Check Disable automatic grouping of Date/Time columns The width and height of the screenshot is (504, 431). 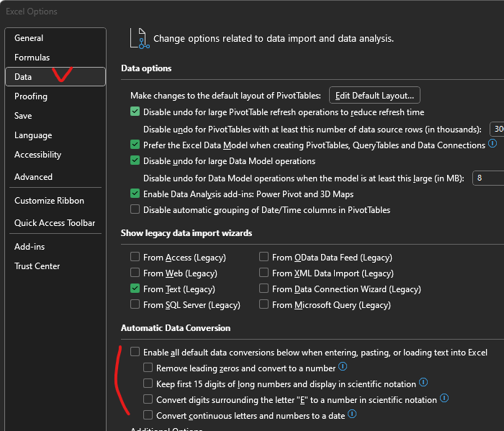[x=135, y=209]
